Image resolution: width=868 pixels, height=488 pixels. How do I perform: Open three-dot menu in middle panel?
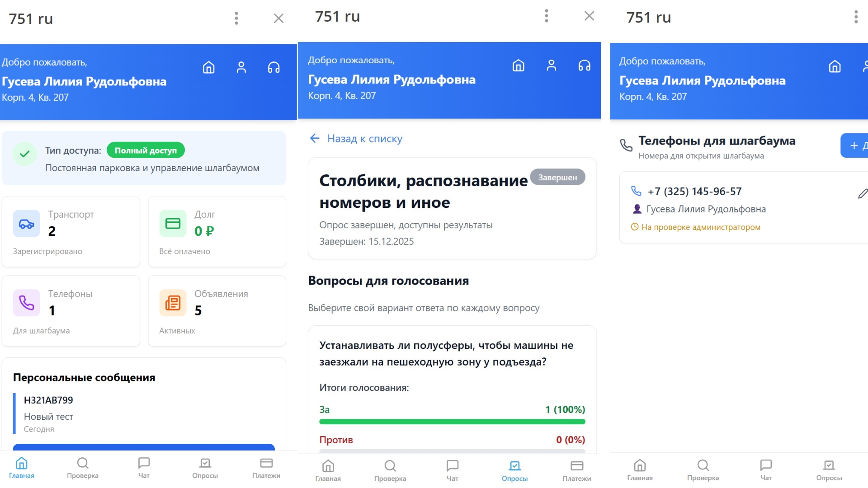pos(546,16)
